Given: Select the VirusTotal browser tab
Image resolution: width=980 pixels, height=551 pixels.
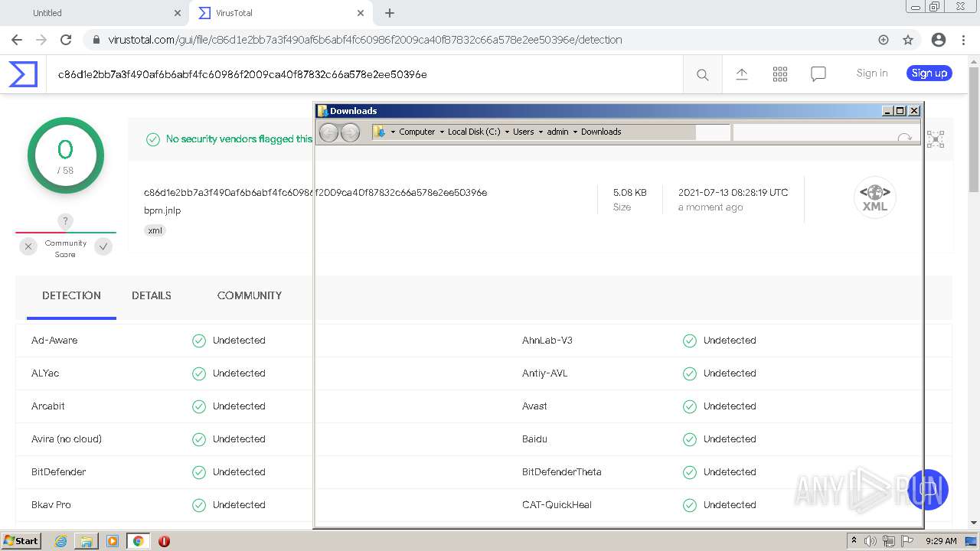Looking at the screenshot, I should (279, 13).
